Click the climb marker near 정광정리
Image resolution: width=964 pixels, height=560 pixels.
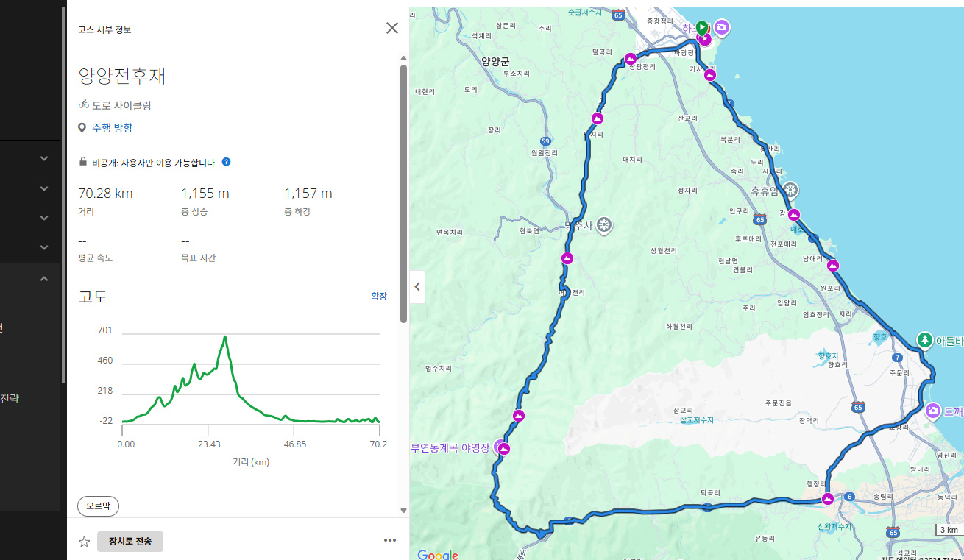tap(631, 59)
